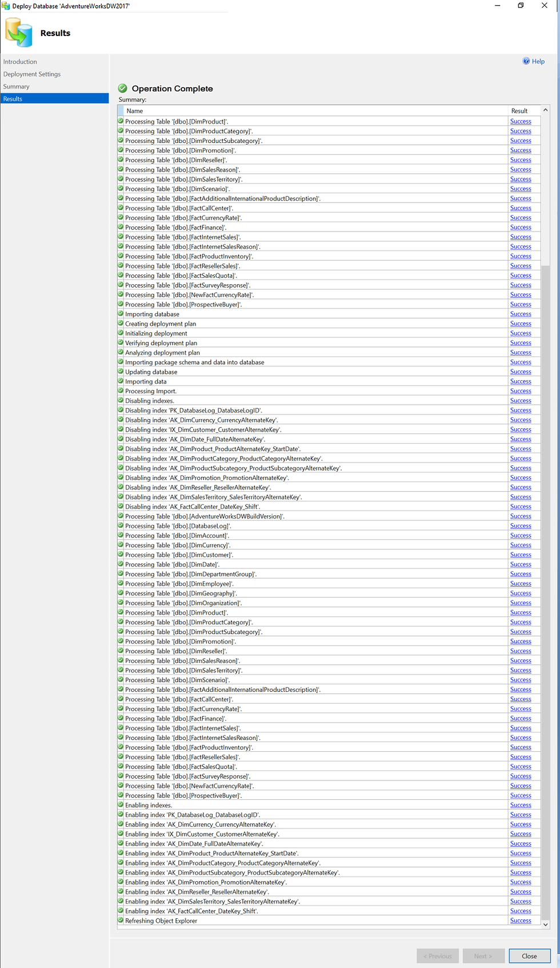This screenshot has height=968, width=560.
Task: Open the Help link
Action: pyautogui.click(x=538, y=61)
